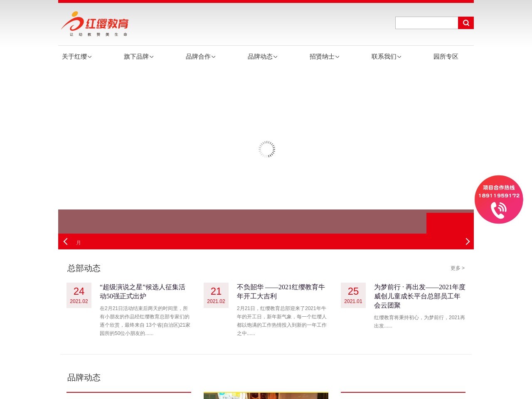Click the phone hotline floating icon
Image resolution: width=532 pixels, height=399 pixels.
498,199
